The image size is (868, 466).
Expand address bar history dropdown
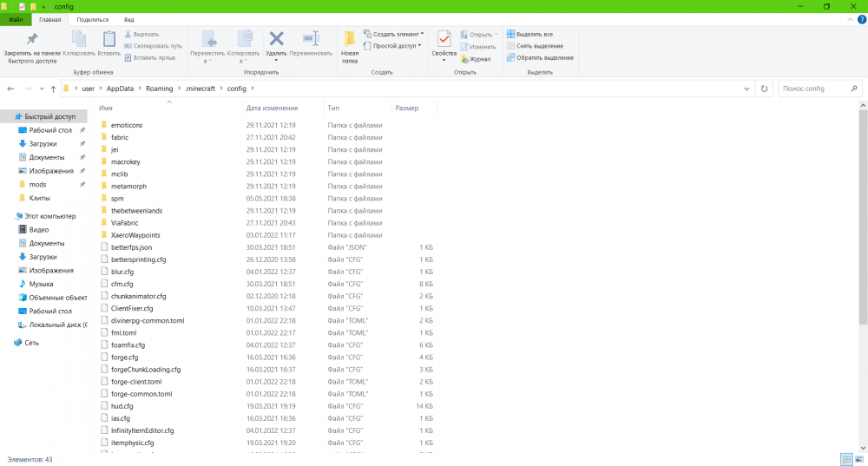[x=746, y=89]
